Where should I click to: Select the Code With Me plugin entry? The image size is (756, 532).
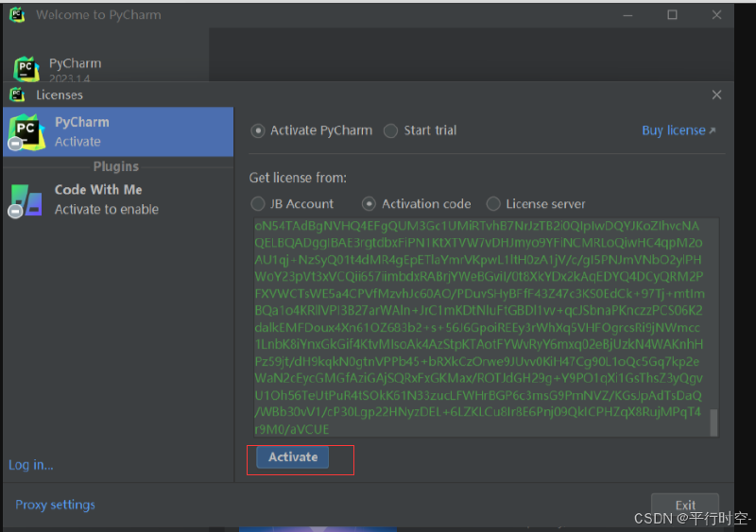[x=118, y=199]
